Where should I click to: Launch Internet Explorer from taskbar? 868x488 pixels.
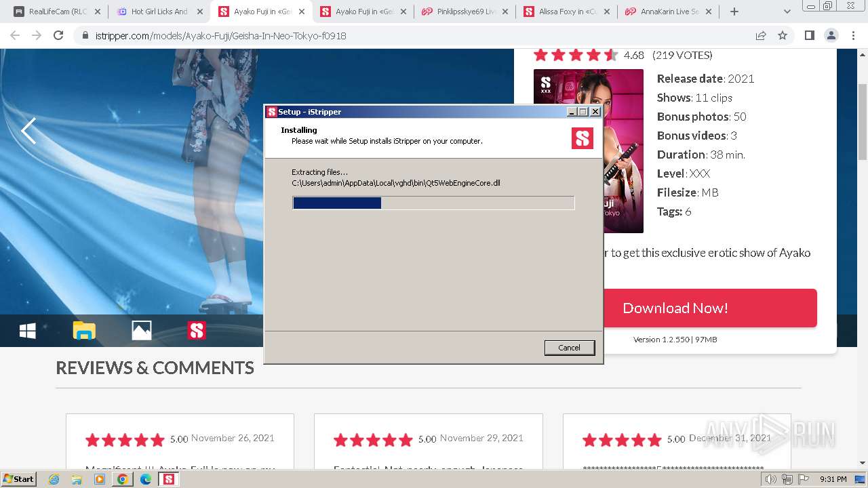click(54, 479)
